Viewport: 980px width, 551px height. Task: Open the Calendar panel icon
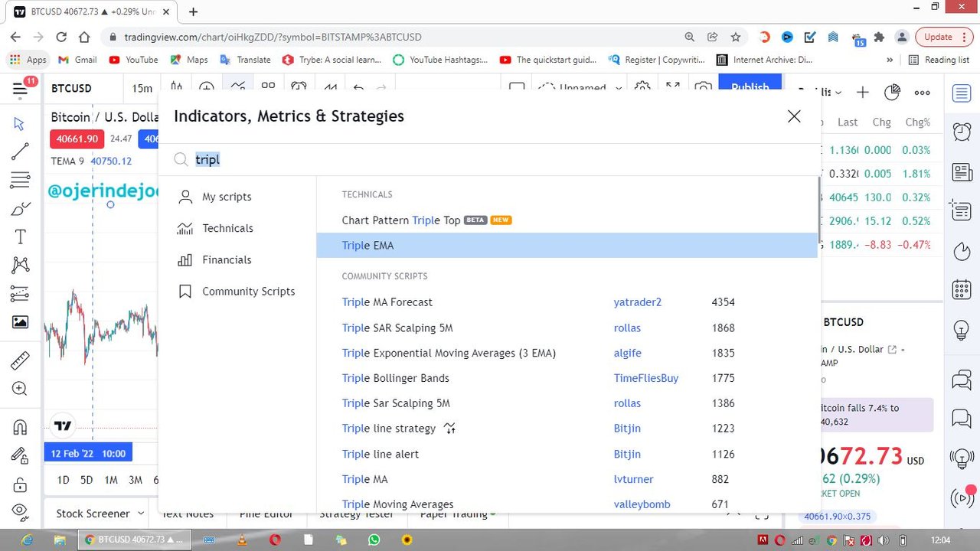pos(962,290)
